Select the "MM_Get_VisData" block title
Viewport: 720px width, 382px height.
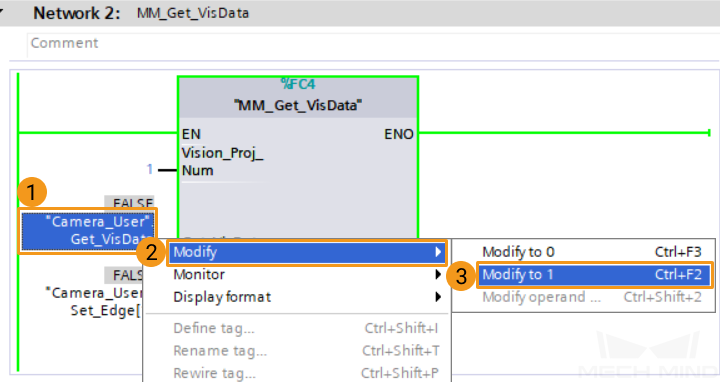point(298,106)
